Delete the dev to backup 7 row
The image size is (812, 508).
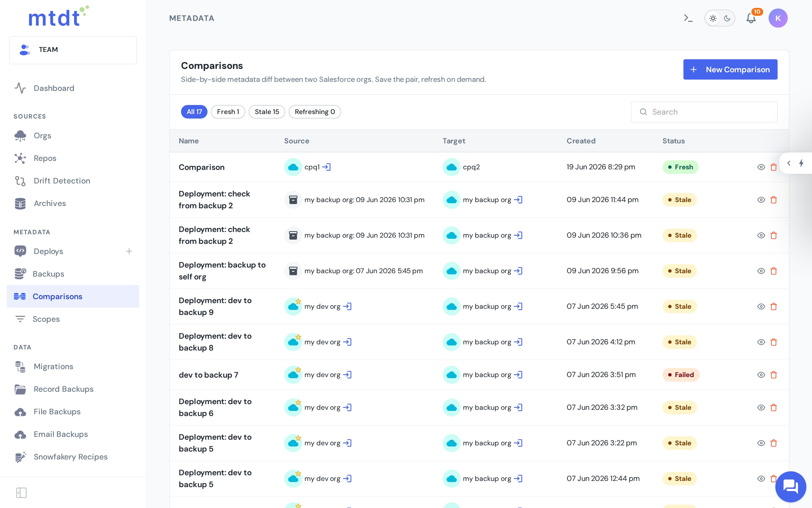tap(774, 375)
